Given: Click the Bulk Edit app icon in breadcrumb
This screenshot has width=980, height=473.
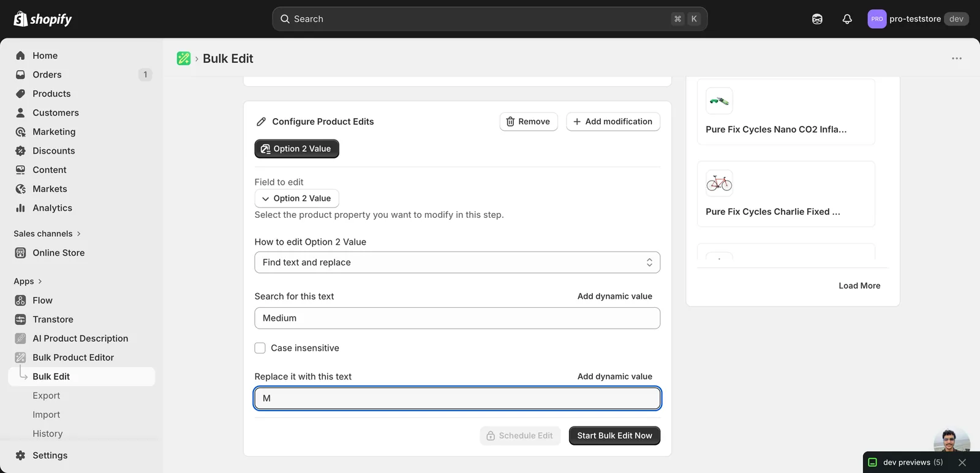Looking at the screenshot, I should coord(184,58).
